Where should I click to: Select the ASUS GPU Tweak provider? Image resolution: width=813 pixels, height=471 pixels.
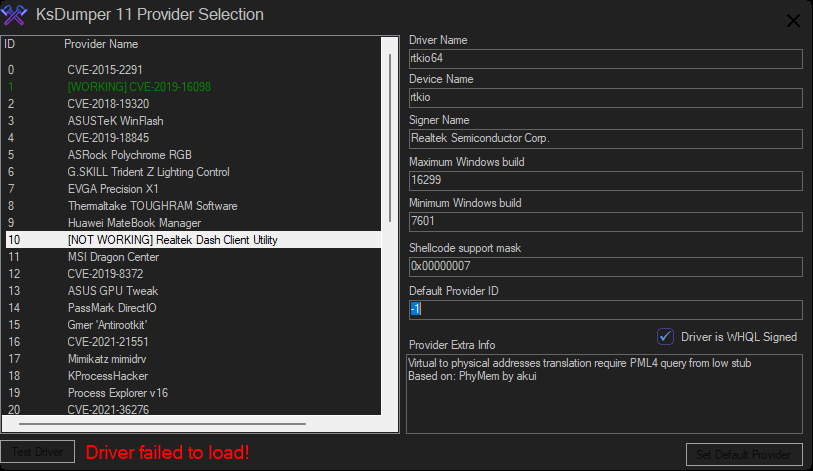tap(193, 291)
